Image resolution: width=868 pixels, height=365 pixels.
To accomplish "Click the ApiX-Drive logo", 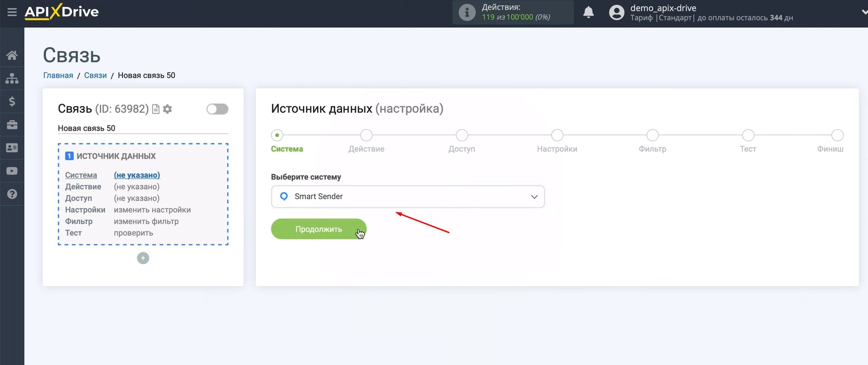I will pos(62,11).
